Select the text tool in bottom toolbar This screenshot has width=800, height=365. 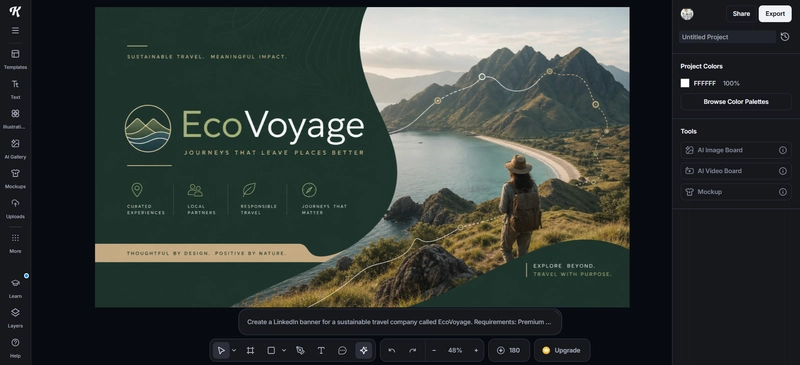tap(321, 350)
